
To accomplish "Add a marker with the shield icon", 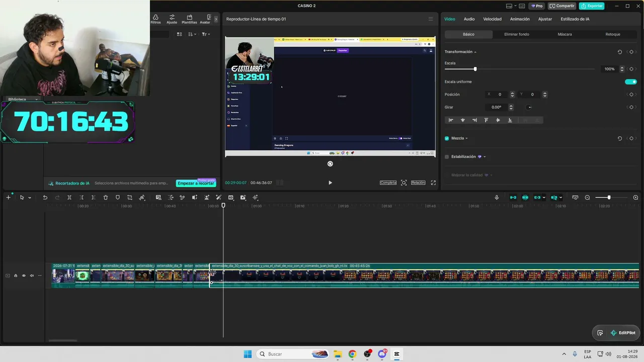I will pyautogui.click(x=118, y=198).
